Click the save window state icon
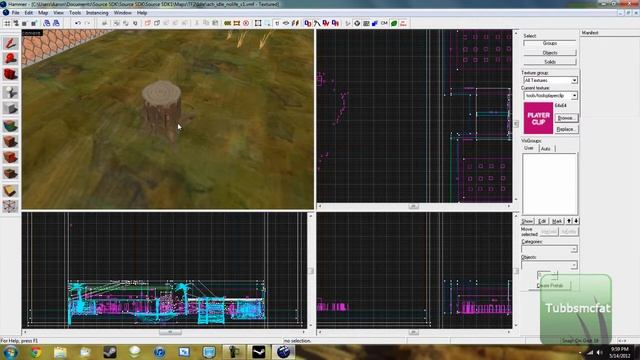The width and height of the screenshot is (640, 360). tap(56, 23)
